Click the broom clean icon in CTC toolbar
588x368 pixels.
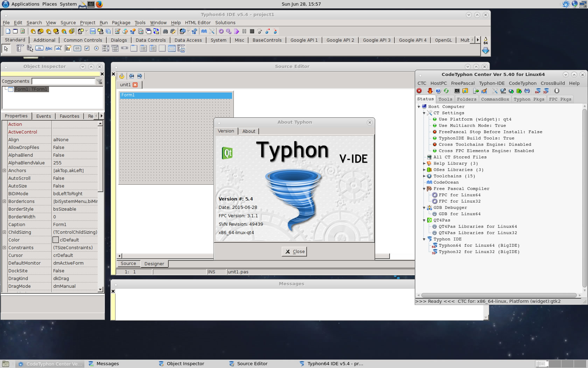pos(484,91)
